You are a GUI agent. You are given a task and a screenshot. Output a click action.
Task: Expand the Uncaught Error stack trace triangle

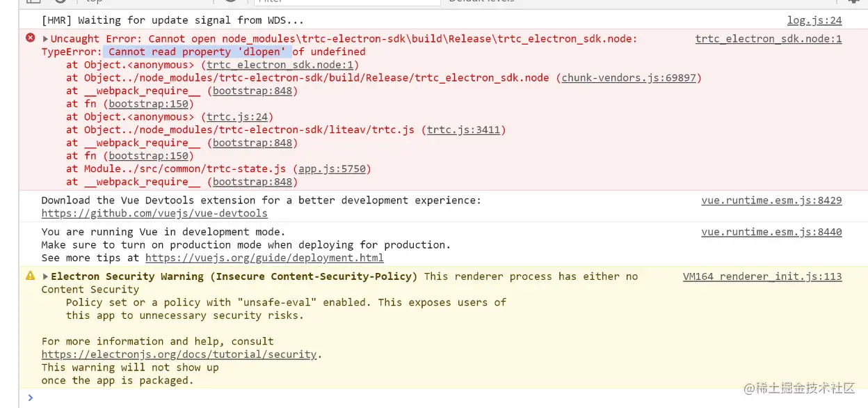tap(46, 39)
